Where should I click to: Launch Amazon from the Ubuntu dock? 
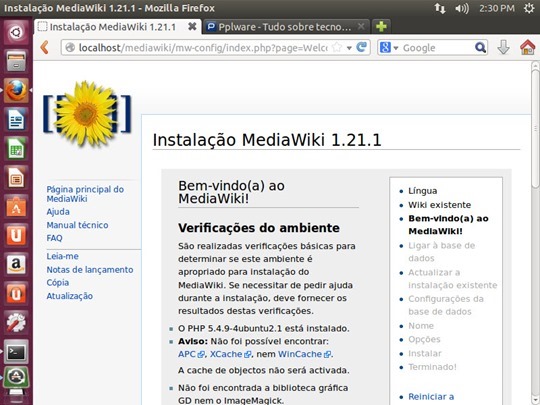(16, 264)
